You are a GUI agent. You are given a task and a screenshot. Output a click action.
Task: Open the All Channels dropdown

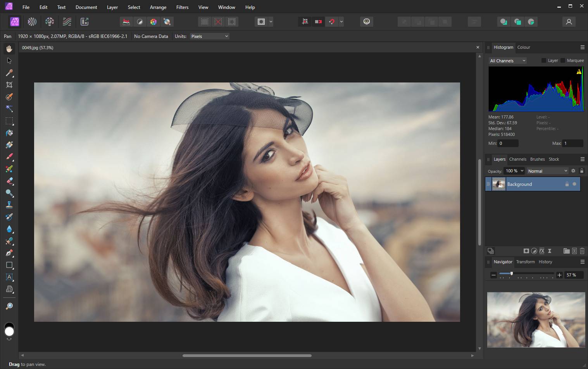click(x=507, y=61)
